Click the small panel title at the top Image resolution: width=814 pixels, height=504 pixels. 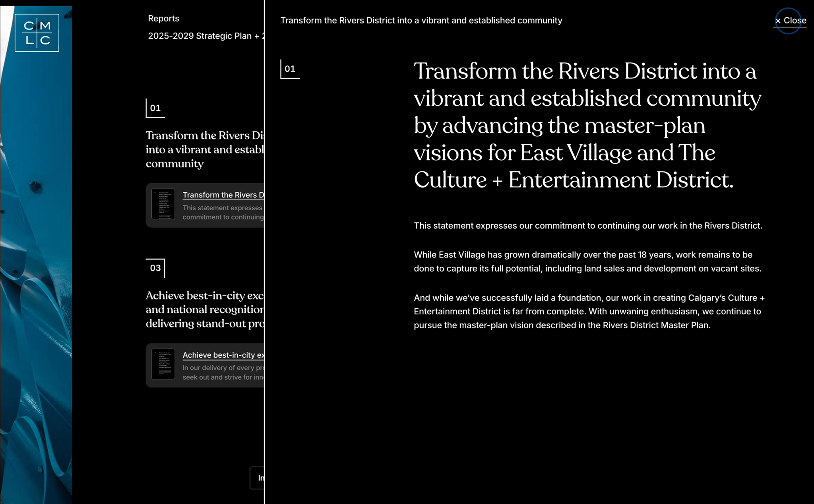click(x=421, y=21)
